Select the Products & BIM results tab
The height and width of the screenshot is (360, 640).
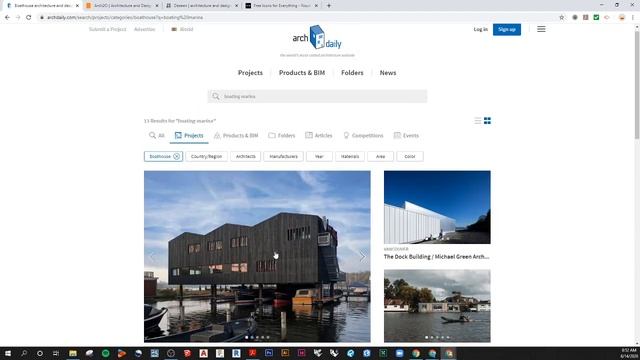click(x=236, y=136)
